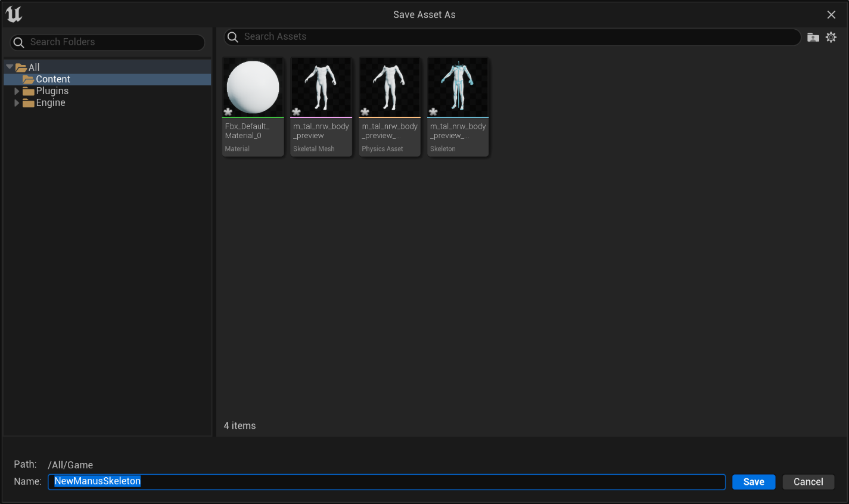Select the m_tal_nrw_body_preview Skeletal Mesh asset
The height and width of the screenshot is (504, 849).
[x=321, y=88]
